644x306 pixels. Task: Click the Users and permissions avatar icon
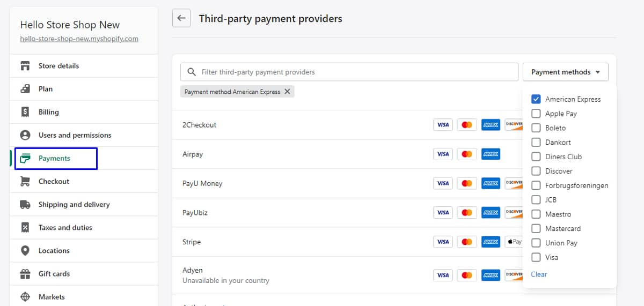(25, 135)
